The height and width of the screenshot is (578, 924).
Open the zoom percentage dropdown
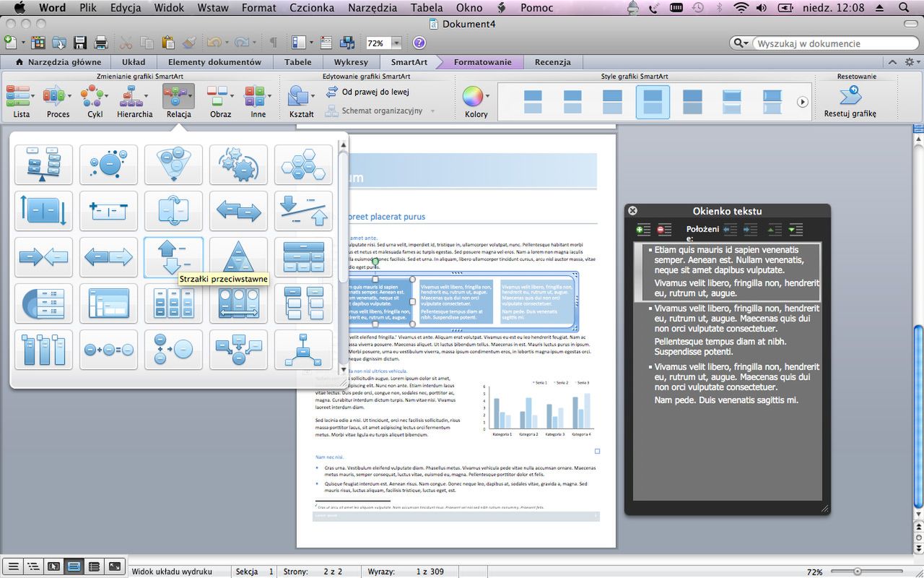(396, 43)
